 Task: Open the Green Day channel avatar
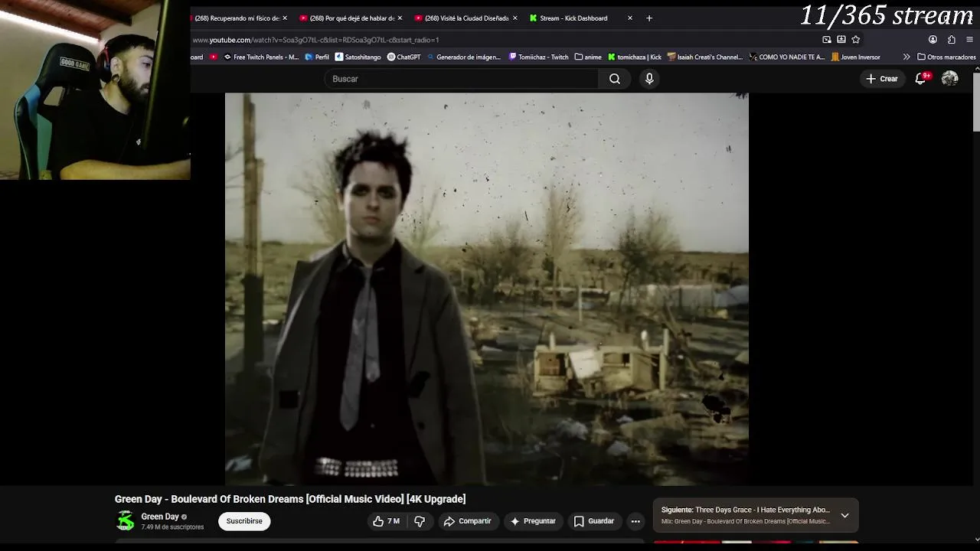click(x=125, y=521)
